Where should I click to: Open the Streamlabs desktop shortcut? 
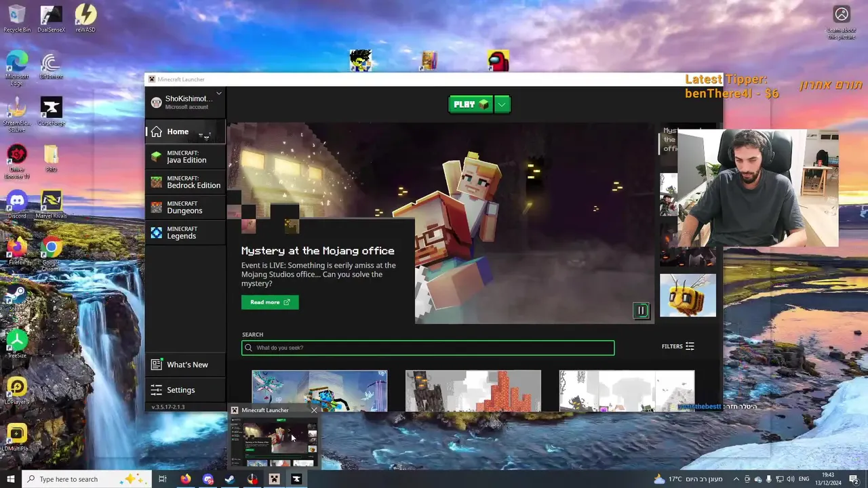pyautogui.click(x=17, y=113)
